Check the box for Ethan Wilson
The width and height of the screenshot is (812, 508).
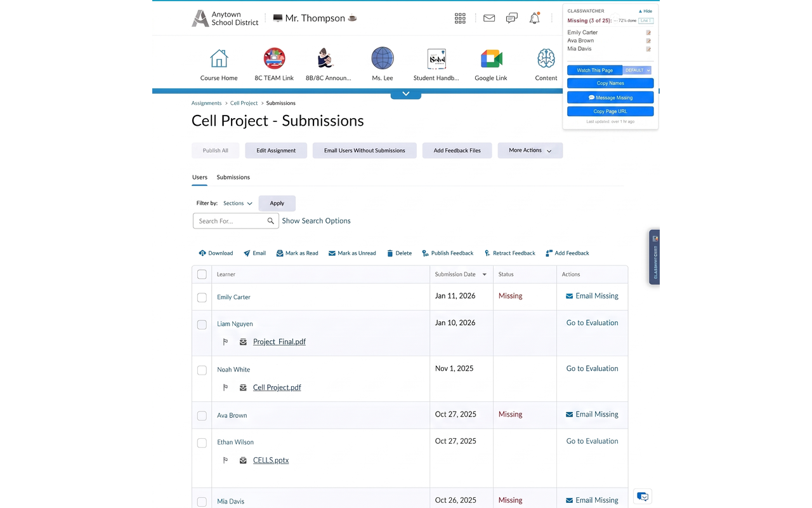(x=202, y=443)
